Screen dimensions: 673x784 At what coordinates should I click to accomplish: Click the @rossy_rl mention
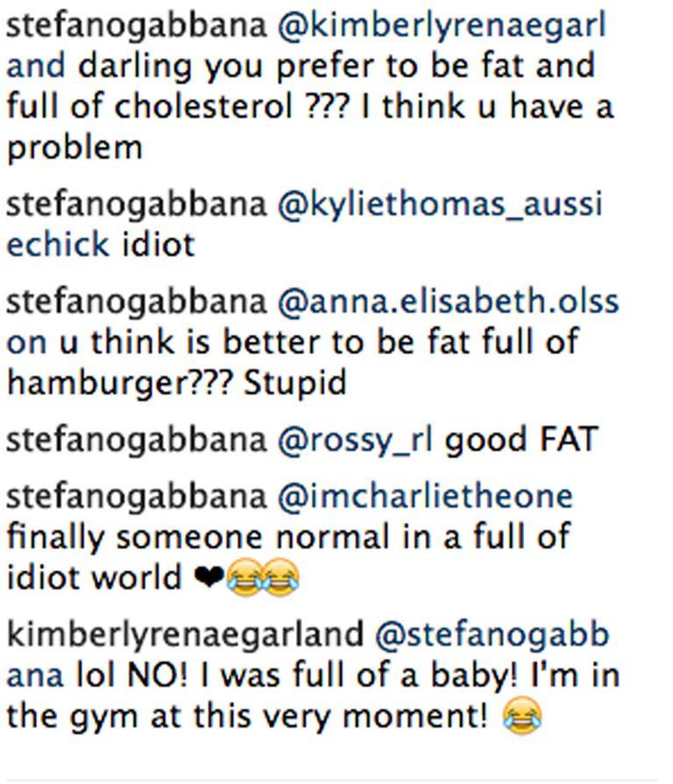[355, 439]
